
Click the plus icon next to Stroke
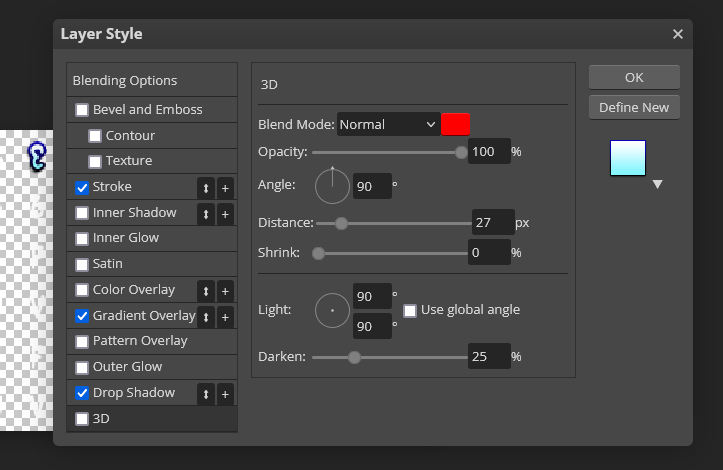click(x=225, y=188)
